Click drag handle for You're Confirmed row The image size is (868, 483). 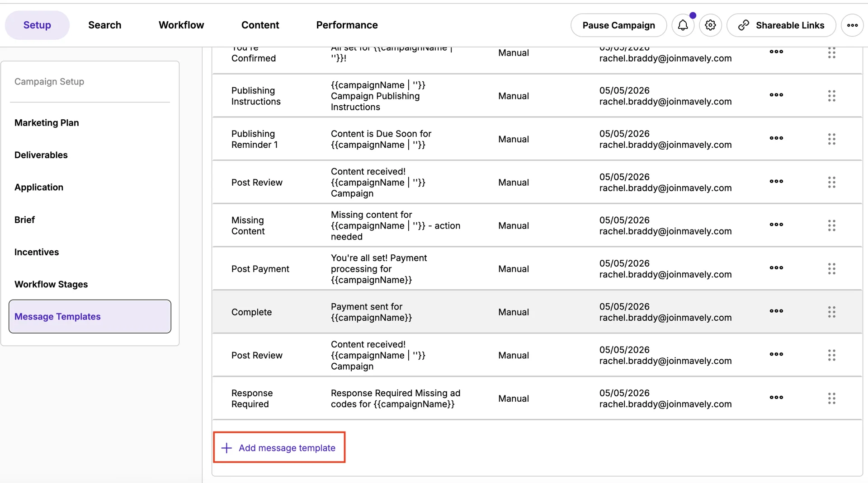tap(831, 53)
